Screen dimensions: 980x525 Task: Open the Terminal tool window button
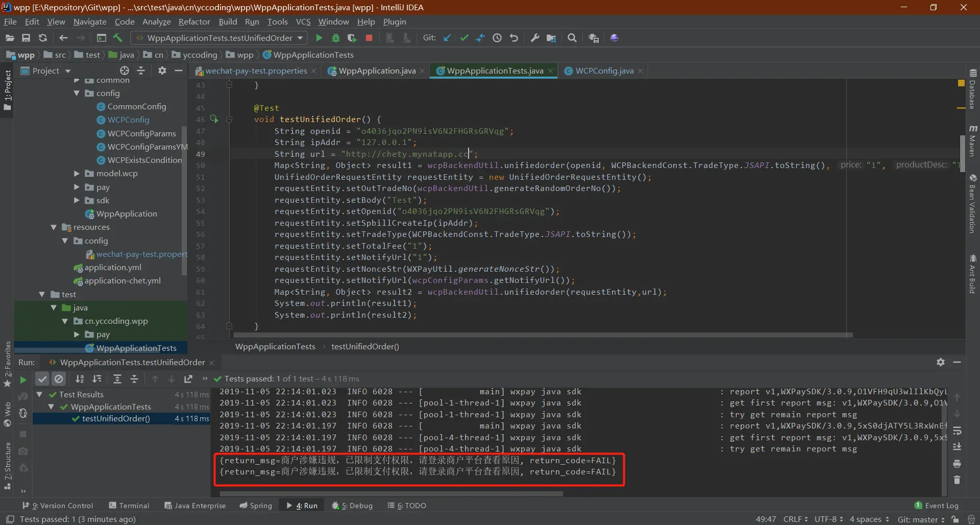pos(129,506)
